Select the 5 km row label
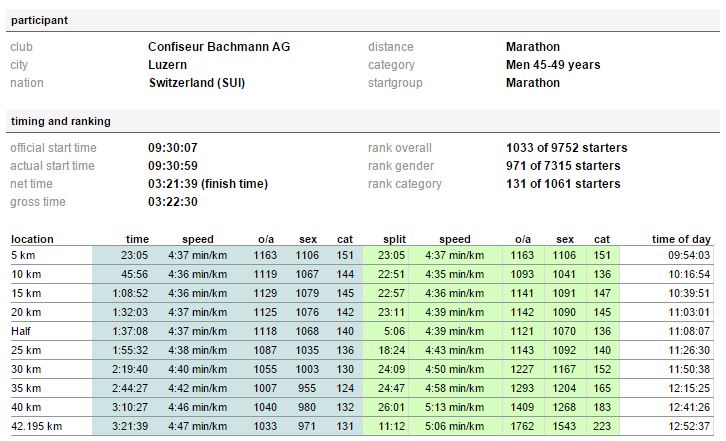This screenshot has height=441, width=726. (23, 255)
